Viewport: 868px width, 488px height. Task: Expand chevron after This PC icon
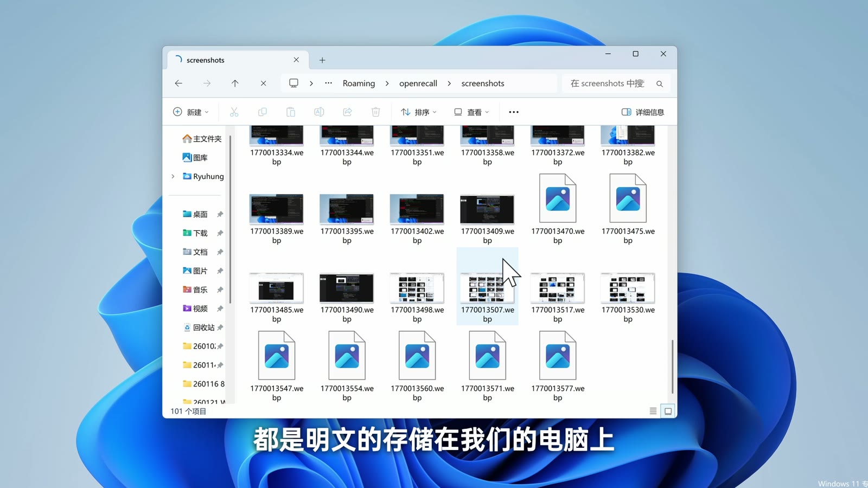pos(311,84)
